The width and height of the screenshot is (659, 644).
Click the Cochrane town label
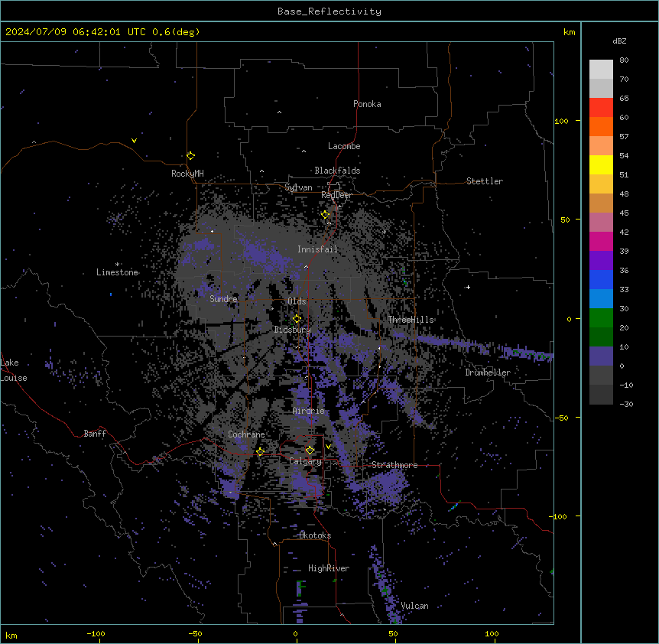(x=246, y=434)
